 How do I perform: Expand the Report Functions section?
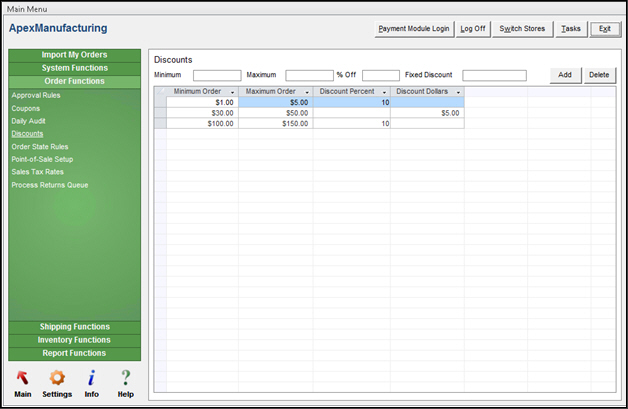tap(75, 353)
